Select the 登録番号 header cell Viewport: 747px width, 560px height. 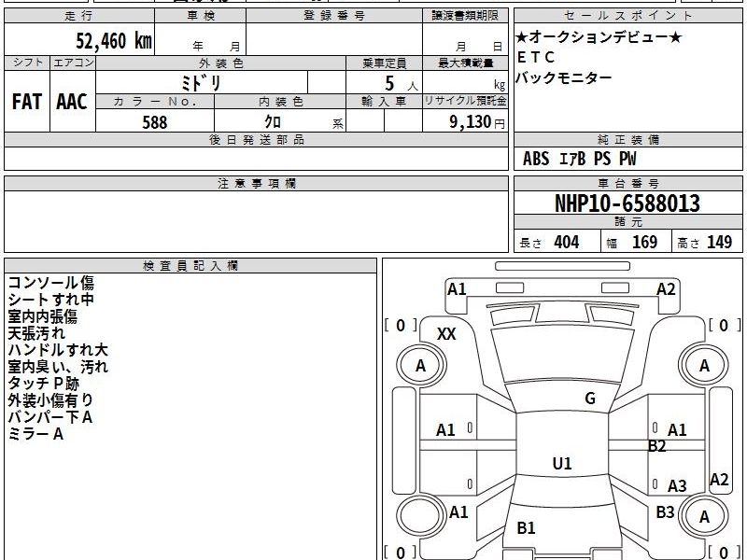click(x=334, y=16)
